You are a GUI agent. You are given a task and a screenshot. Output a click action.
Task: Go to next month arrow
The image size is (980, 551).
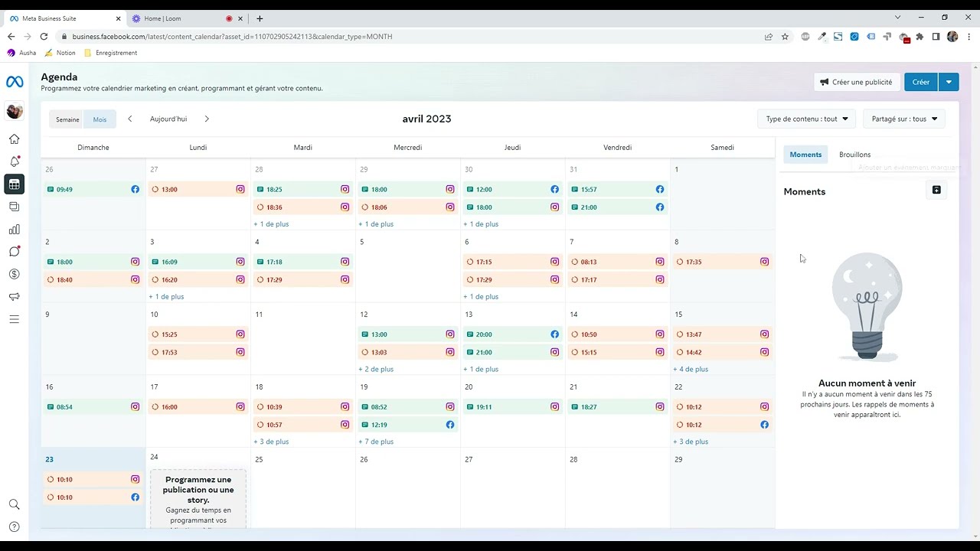click(x=207, y=119)
